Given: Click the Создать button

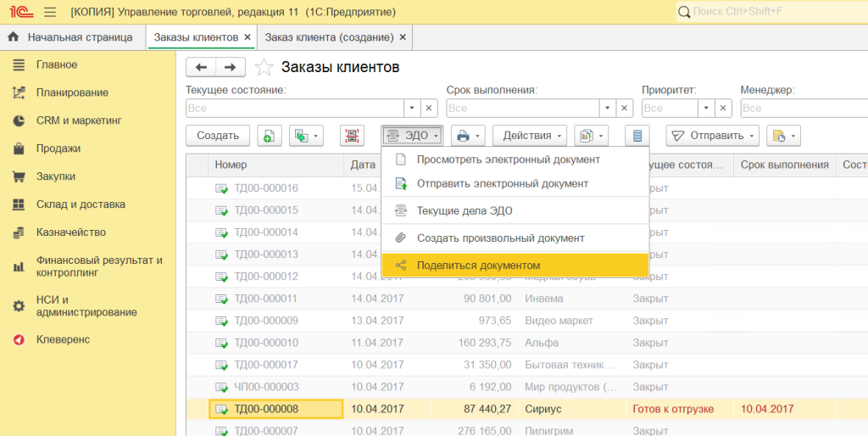Looking at the screenshot, I should [x=218, y=136].
